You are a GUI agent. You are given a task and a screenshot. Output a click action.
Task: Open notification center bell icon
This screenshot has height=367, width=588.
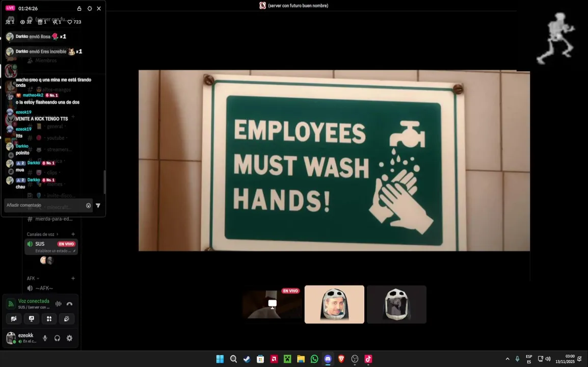coord(580,359)
